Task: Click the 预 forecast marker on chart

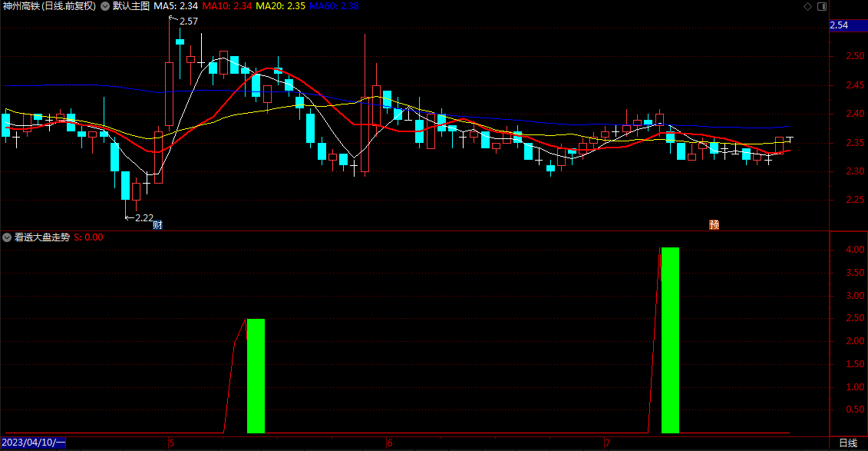Action: point(714,224)
